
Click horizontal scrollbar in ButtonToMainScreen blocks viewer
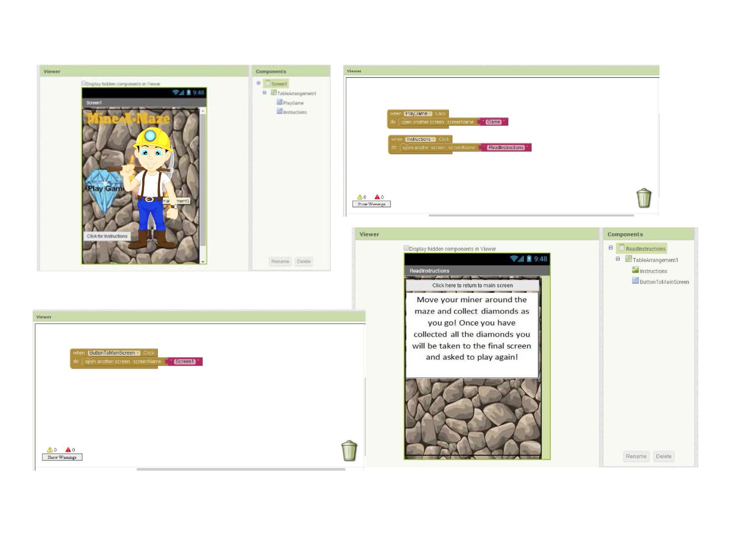click(x=241, y=469)
